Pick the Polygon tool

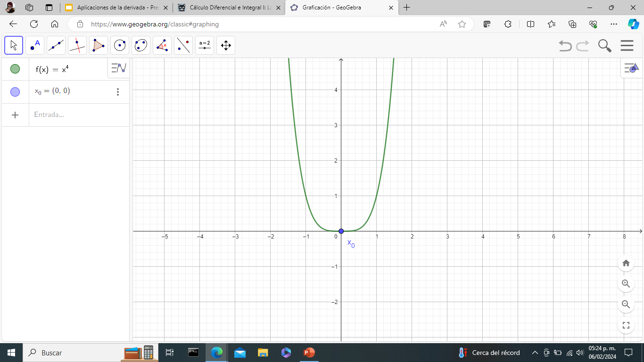point(99,45)
